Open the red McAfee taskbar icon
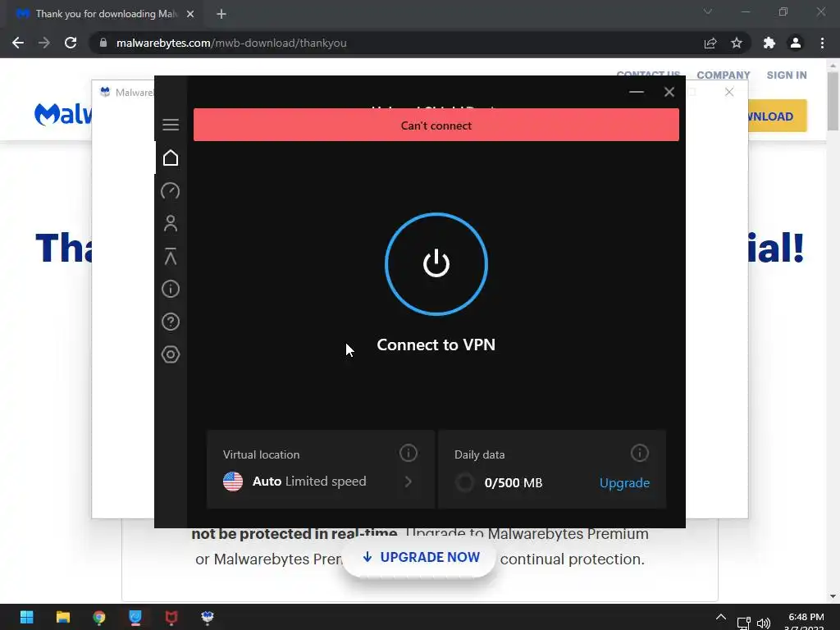The image size is (840, 630). coord(171,617)
